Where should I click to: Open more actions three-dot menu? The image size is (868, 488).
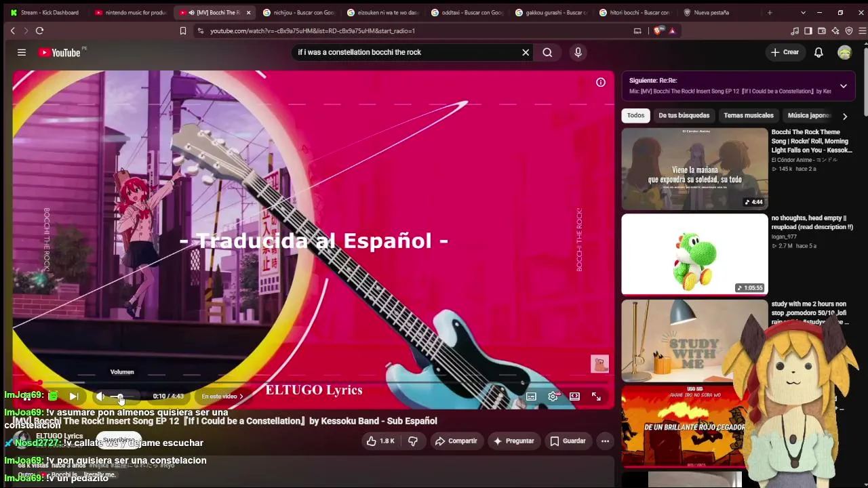point(605,441)
